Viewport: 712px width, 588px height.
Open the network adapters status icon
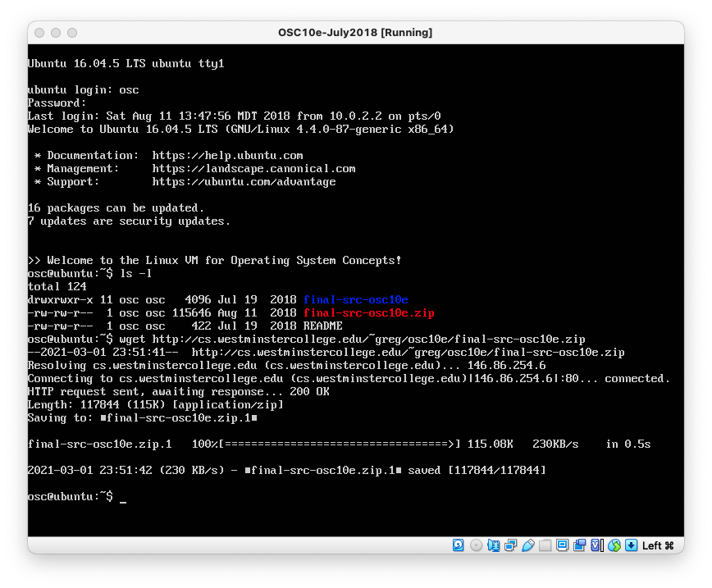[510, 545]
